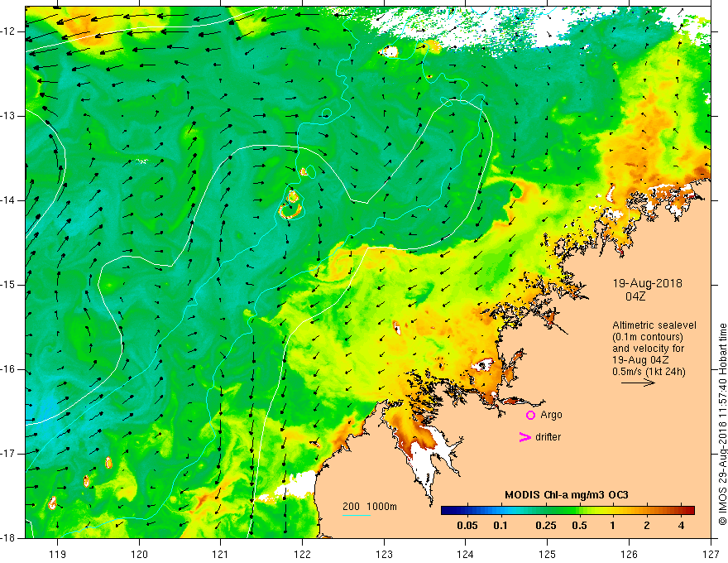The image size is (728, 563).
Task: Click the magenta Argo circle legend marker
Action: click(x=530, y=416)
